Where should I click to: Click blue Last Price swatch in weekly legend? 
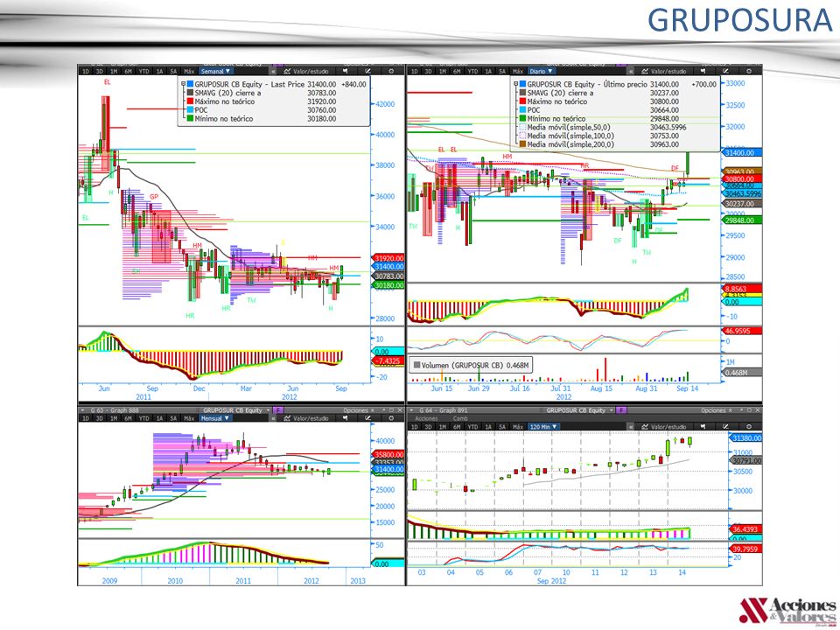190,84
